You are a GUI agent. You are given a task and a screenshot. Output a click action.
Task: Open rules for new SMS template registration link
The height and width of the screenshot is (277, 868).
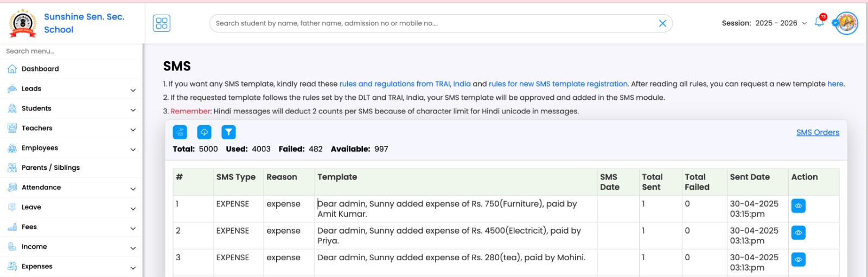click(x=558, y=83)
